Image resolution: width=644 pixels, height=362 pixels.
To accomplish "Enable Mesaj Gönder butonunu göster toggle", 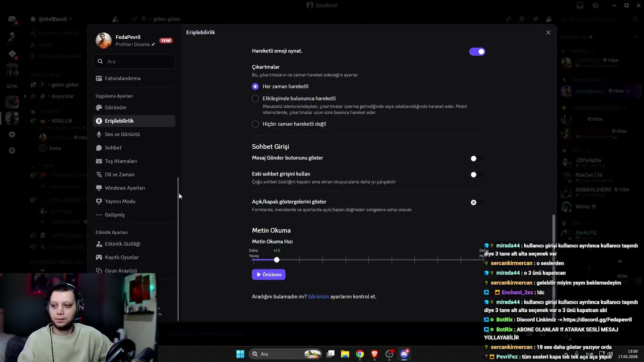I will tap(477, 158).
